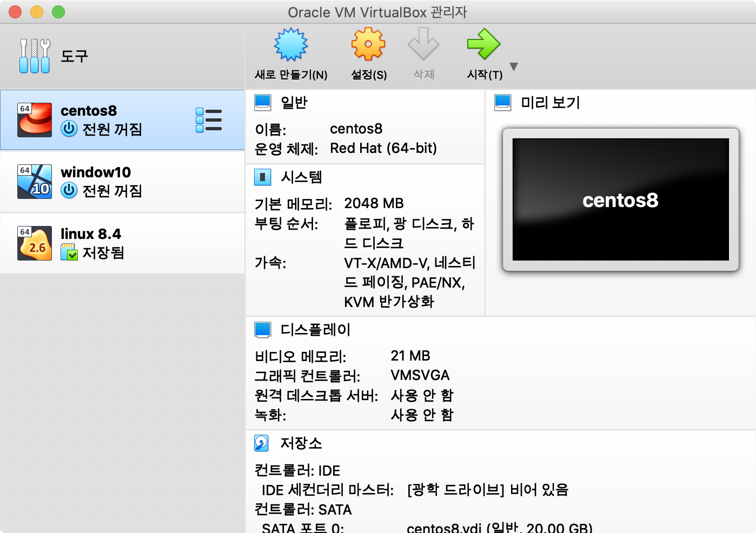Click the green maximize window button
The image size is (756, 533).
[58, 12]
